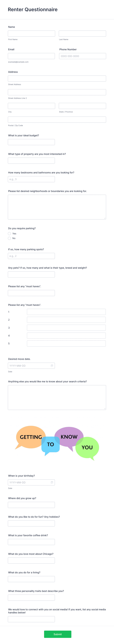Click the First Name input field
The width and height of the screenshot is (114, 644).
(31, 33)
